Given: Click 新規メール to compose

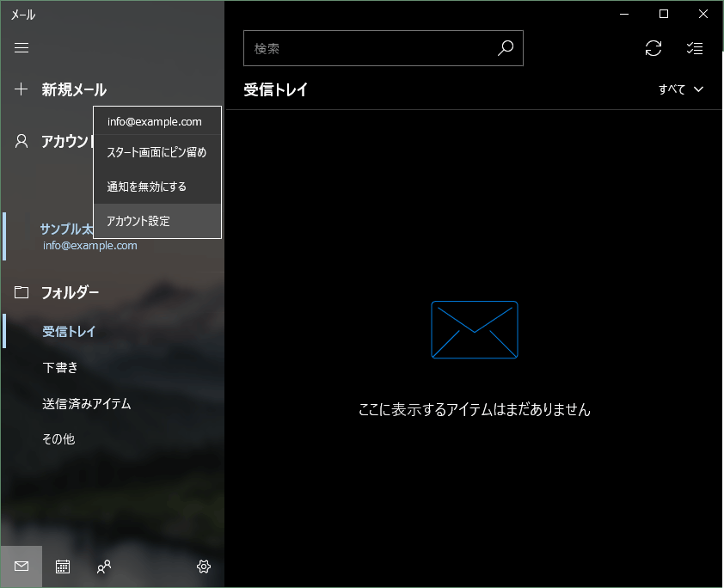Looking at the screenshot, I should click(74, 89).
